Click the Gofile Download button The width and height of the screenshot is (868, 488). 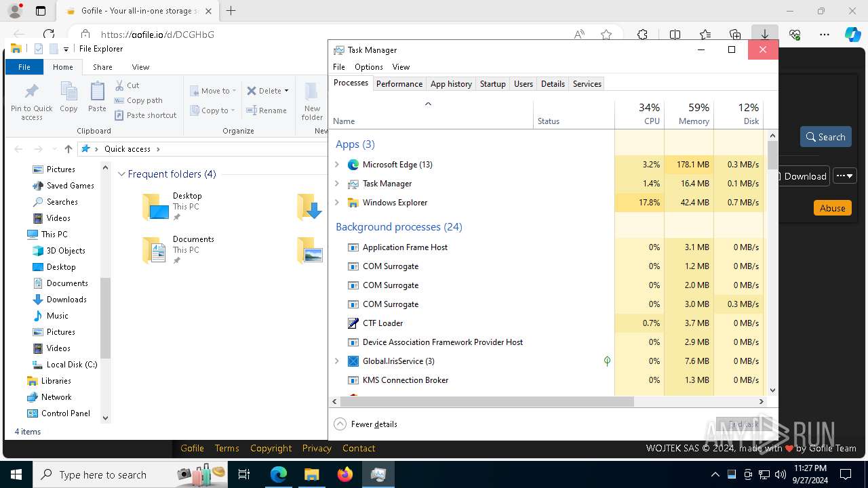[x=803, y=176]
